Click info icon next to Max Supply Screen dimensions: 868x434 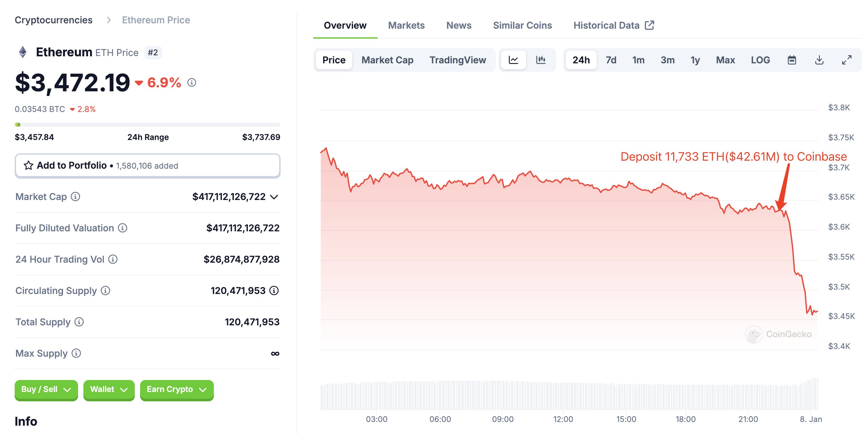pyautogui.click(x=76, y=353)
